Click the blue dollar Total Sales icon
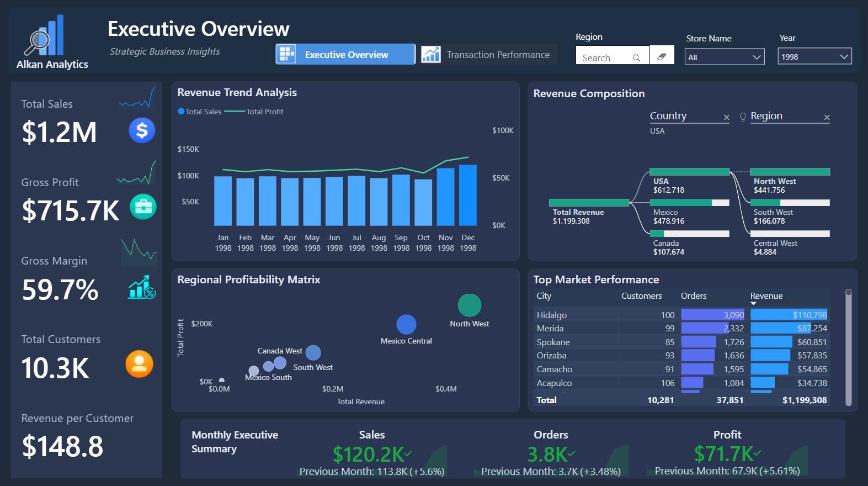868x486 pixels. coord(142,130)
